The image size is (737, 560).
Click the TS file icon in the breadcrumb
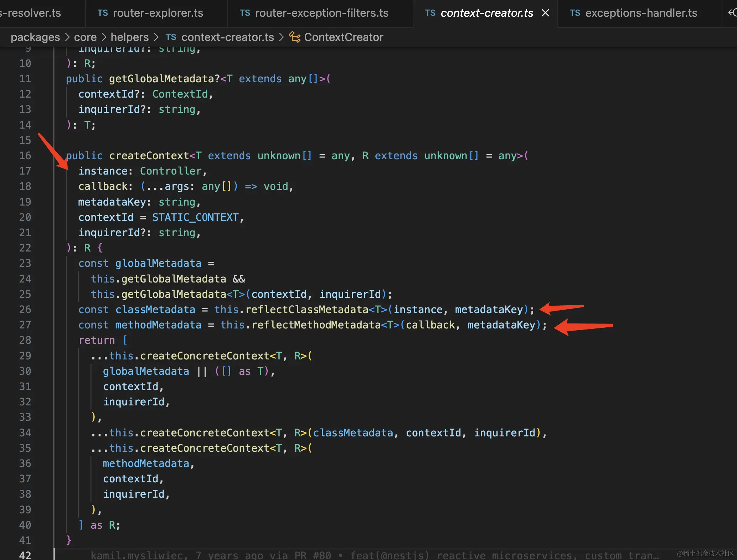(171, 37)
